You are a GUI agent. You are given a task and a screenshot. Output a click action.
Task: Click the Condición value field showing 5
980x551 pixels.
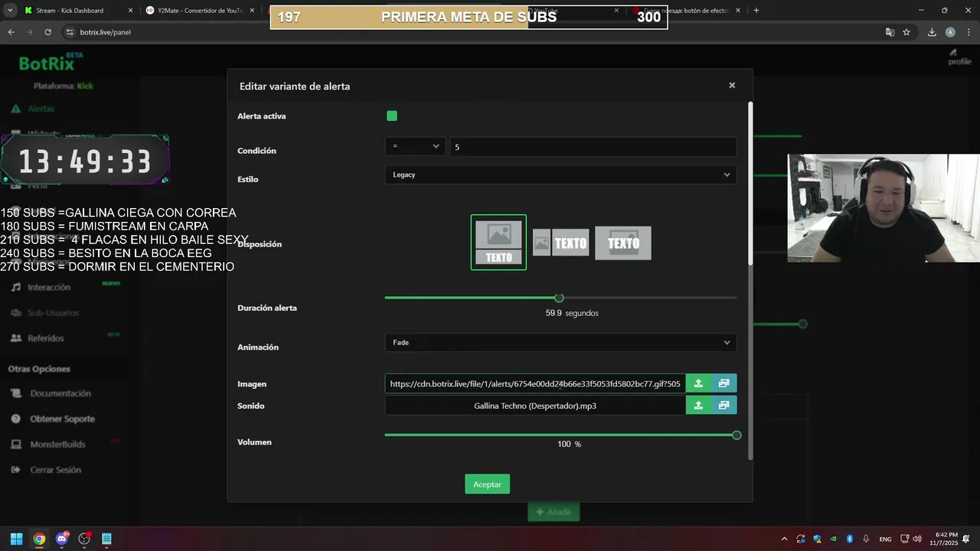pos(593,147)
